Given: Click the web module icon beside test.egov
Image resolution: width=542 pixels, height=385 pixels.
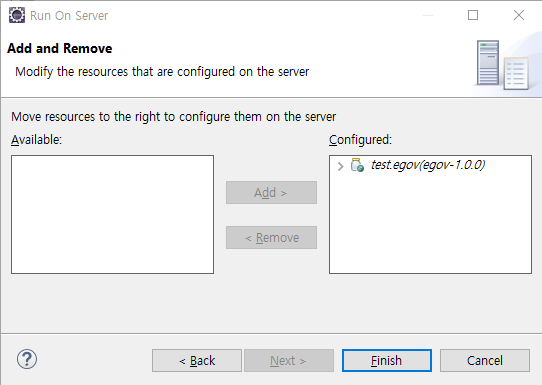Looking at the screenshot, I should coord(357,165).
